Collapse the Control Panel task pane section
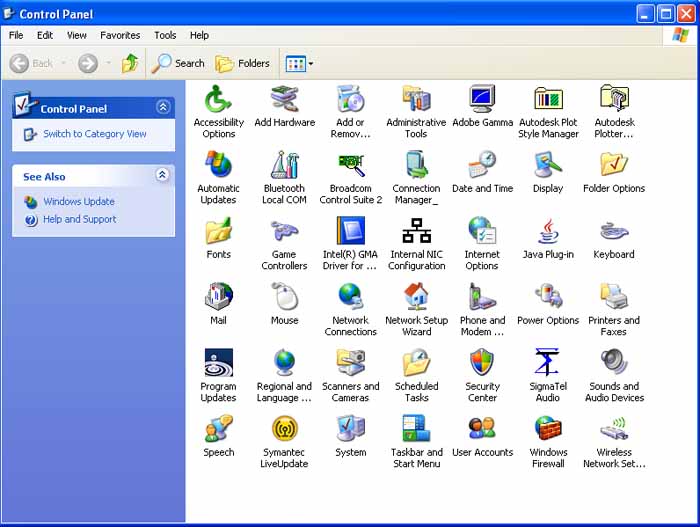700x527 pixels. (163, 107)
